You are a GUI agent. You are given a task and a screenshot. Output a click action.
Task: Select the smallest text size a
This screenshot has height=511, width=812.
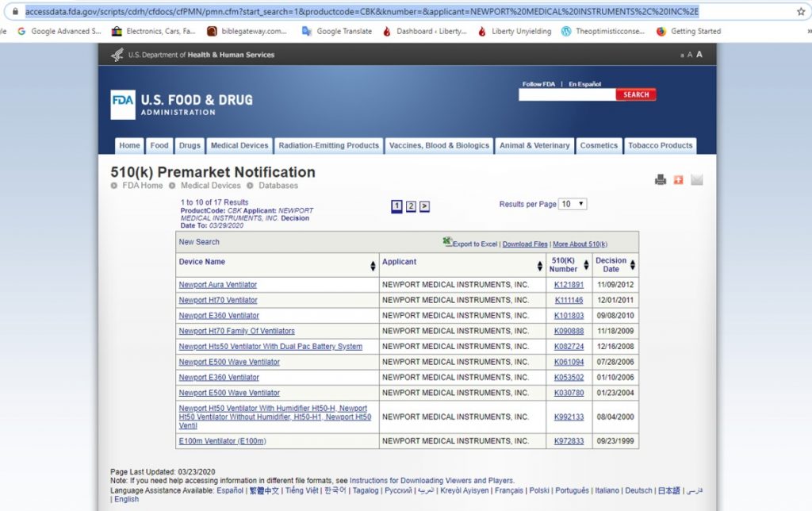pyautogui.click(x=682, y=55)
